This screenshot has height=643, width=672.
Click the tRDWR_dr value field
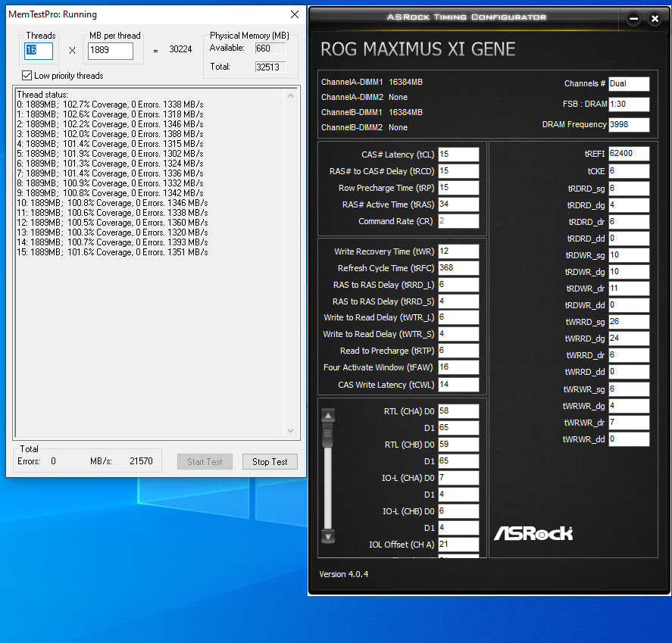pos(629,289)
